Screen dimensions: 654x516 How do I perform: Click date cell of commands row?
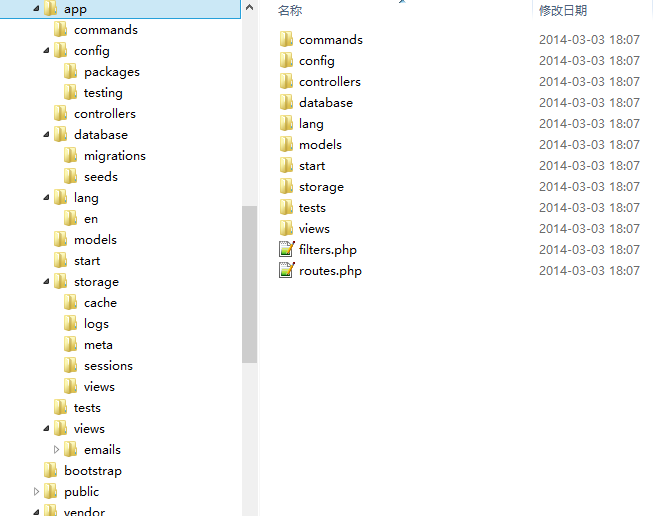coord(589,39)
